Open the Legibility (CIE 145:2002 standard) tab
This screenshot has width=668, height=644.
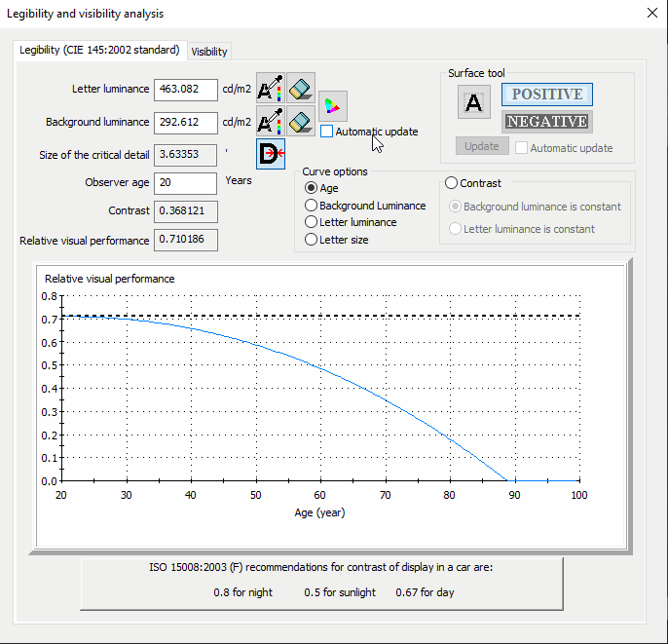pos(99,50)
